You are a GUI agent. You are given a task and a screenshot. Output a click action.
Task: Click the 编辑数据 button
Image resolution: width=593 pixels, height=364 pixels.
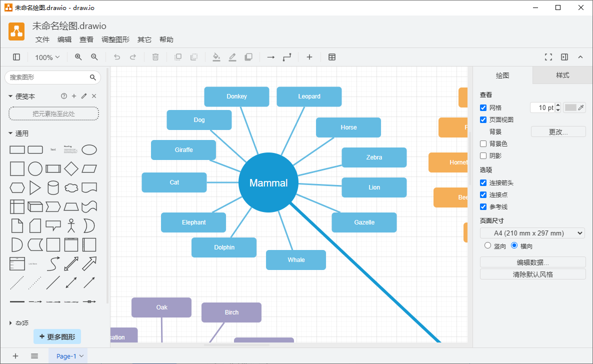coord(532,261)
